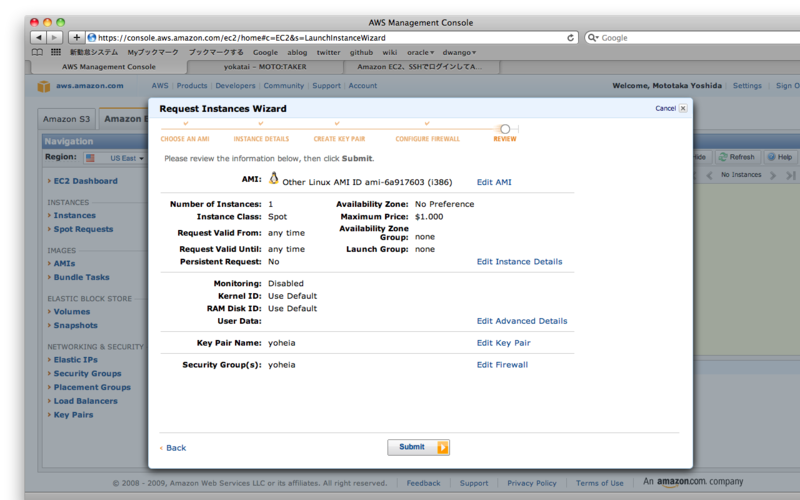
Task: Open Volumes in the navigation panel
Action: [71, 311]
